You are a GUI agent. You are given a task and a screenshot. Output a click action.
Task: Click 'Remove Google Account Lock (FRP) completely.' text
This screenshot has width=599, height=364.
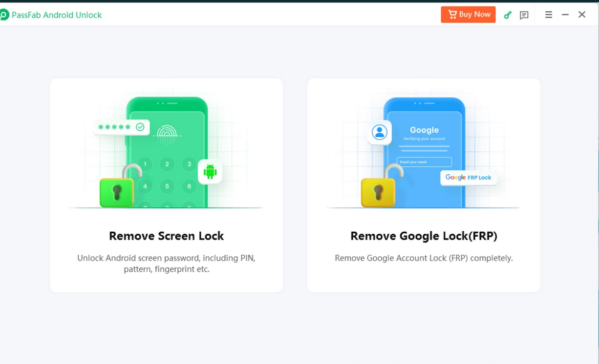(x=424, y=258)
